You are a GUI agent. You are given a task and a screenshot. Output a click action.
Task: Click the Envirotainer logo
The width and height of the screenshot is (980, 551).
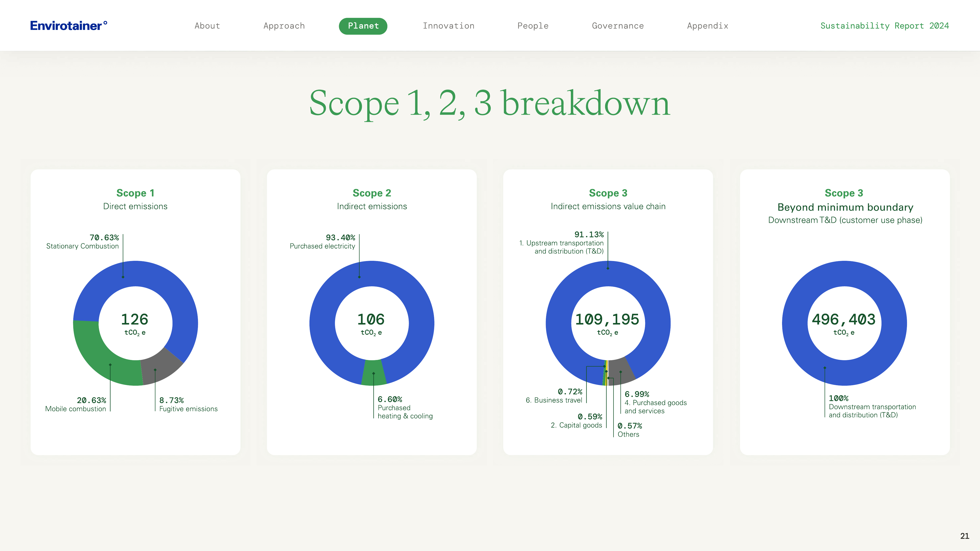click(69, 25)
